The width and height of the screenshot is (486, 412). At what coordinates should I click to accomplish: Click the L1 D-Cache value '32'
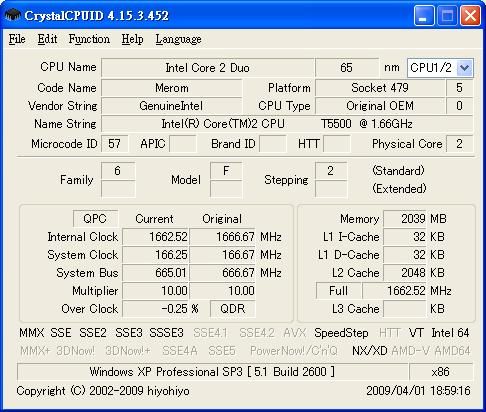405,255
